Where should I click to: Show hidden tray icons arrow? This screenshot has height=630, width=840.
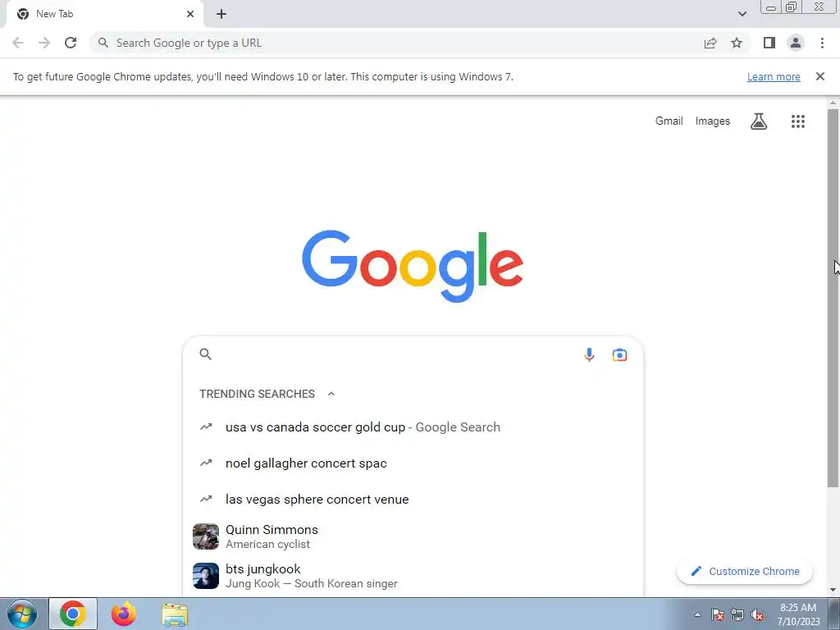point(697,614)
